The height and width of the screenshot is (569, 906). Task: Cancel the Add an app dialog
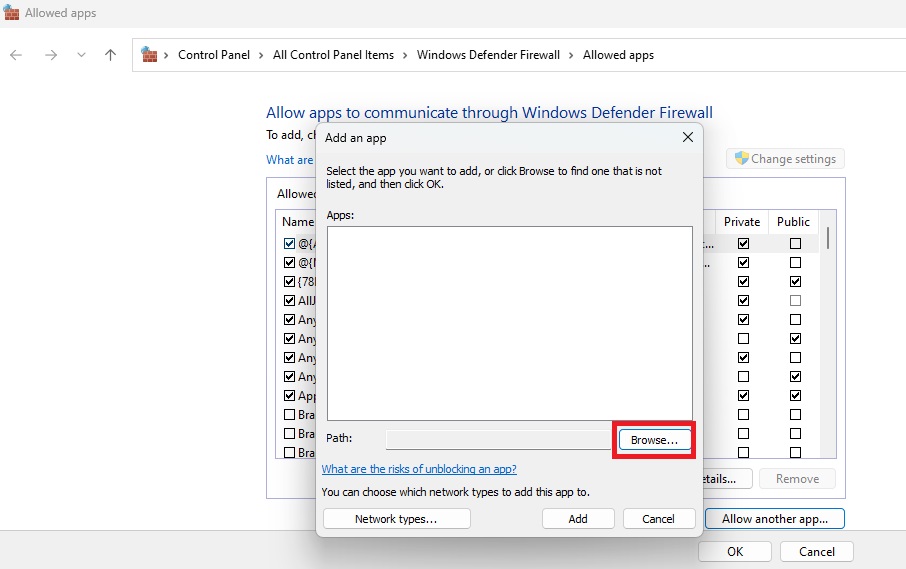tap(658, 519)
